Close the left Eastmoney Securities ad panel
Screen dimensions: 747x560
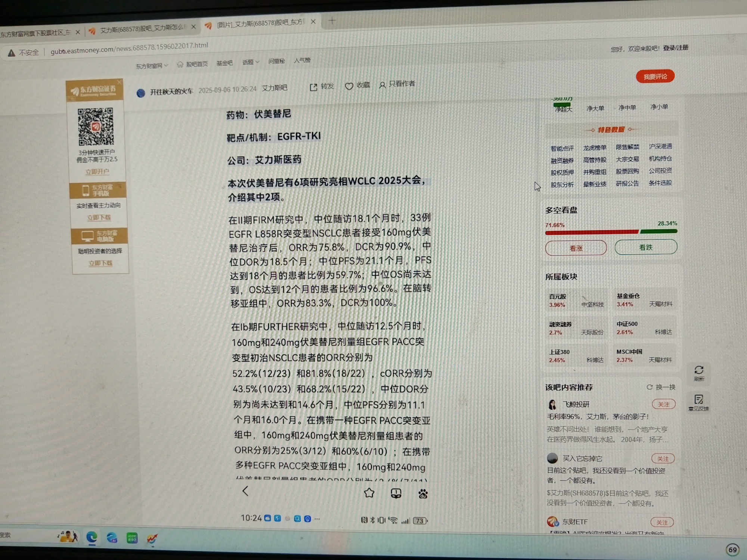[x=120, y=82]
